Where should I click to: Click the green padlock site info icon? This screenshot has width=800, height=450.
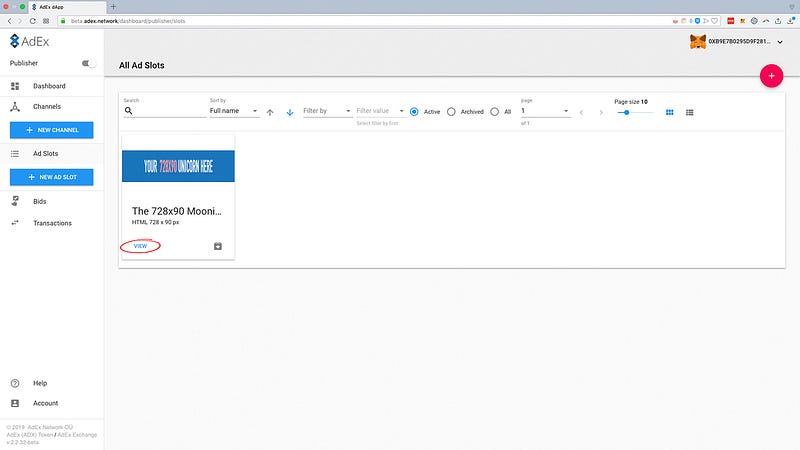[x=63, y=21]
